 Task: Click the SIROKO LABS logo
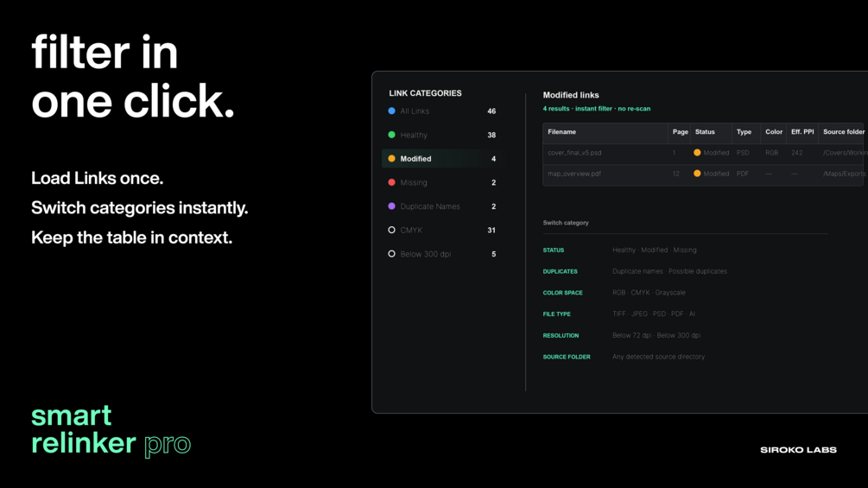click(x=798, y=450)
